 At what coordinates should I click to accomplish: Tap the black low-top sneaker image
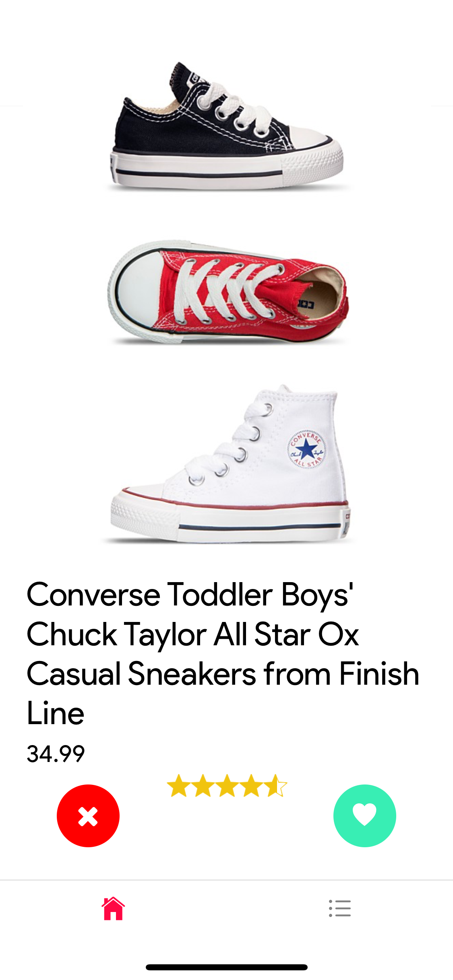click(228, 126)
